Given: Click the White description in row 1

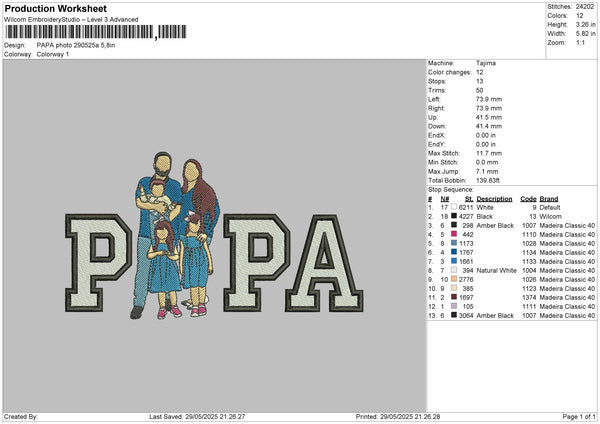Looking at the screenshot, I should click(x=485, y=207).
